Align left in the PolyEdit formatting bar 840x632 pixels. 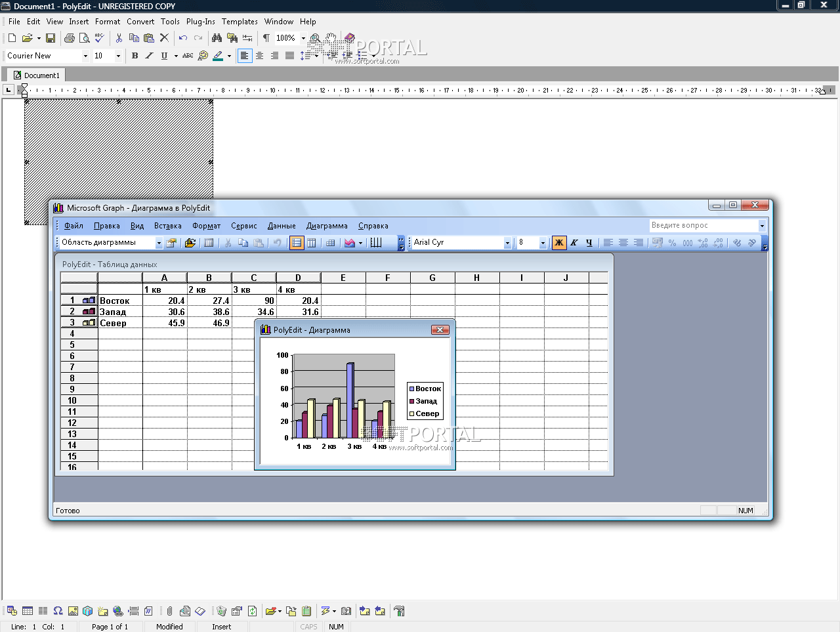(x=244, y=56)
